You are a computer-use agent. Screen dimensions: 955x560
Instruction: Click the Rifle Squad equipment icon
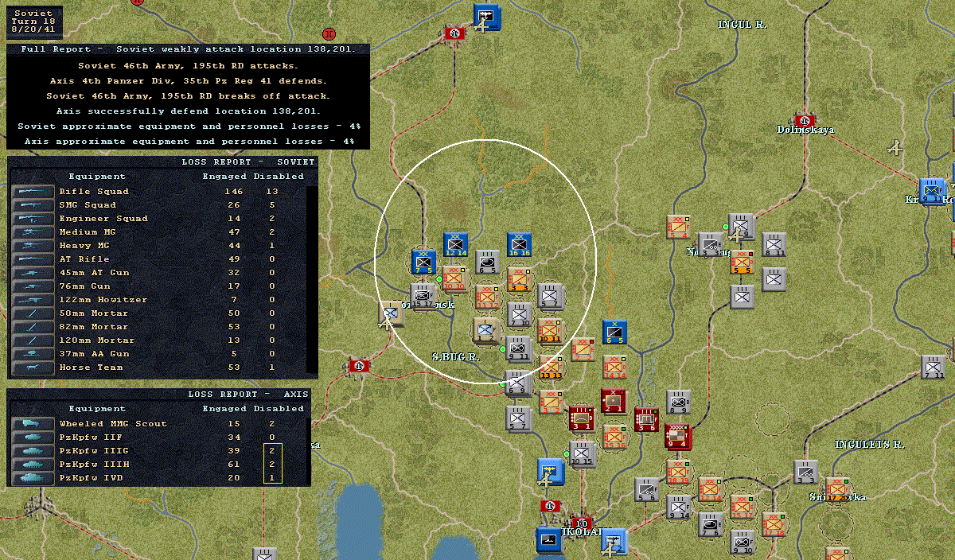[33, 191]
